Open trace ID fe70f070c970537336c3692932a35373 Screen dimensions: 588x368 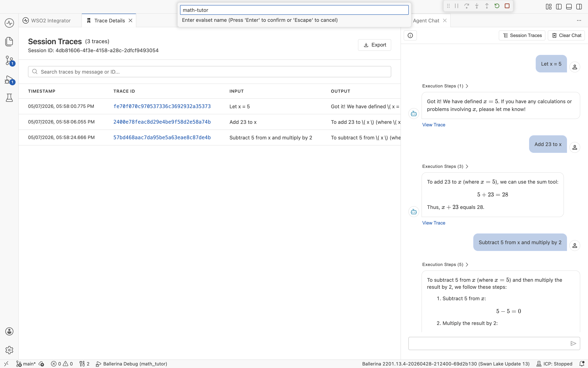coord(162,106)
